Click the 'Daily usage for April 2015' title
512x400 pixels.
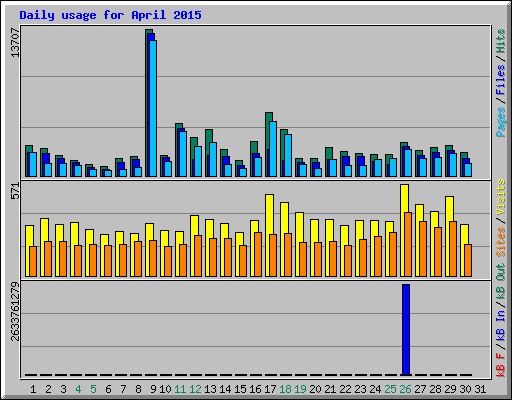pos(110,15)
